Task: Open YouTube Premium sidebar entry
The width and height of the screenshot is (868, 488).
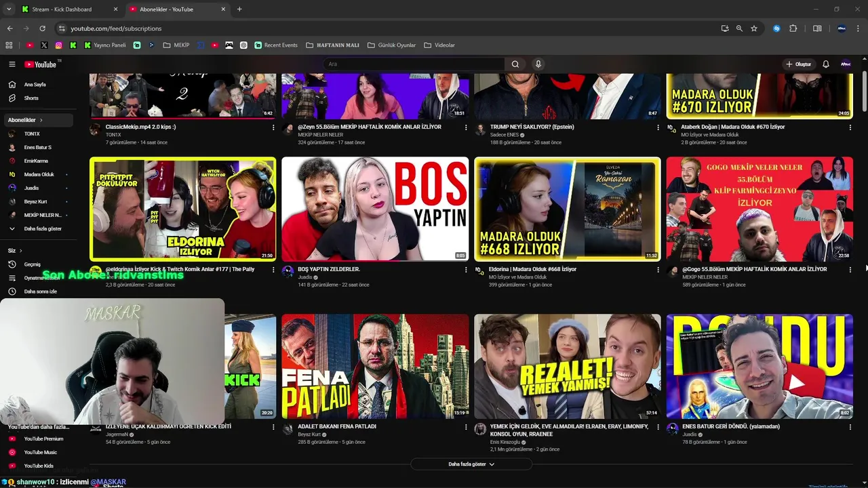Action: [x=43, y=439]
